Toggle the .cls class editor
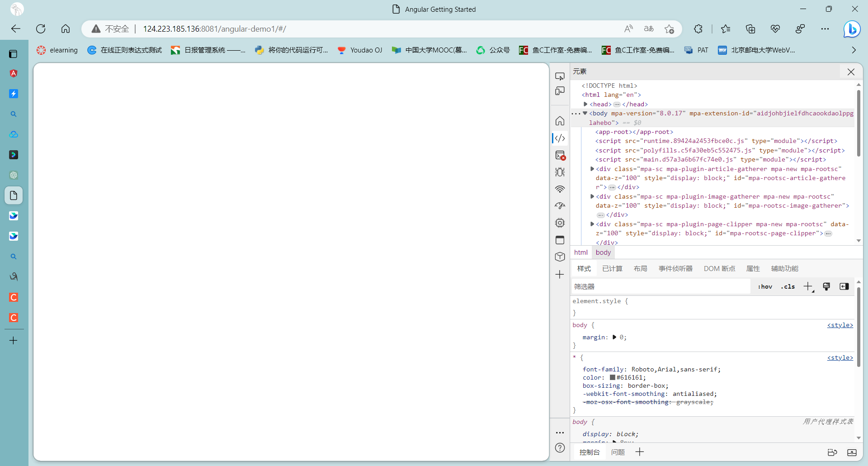The height and width of the screenshot is (466, 868). coord(788,286)
